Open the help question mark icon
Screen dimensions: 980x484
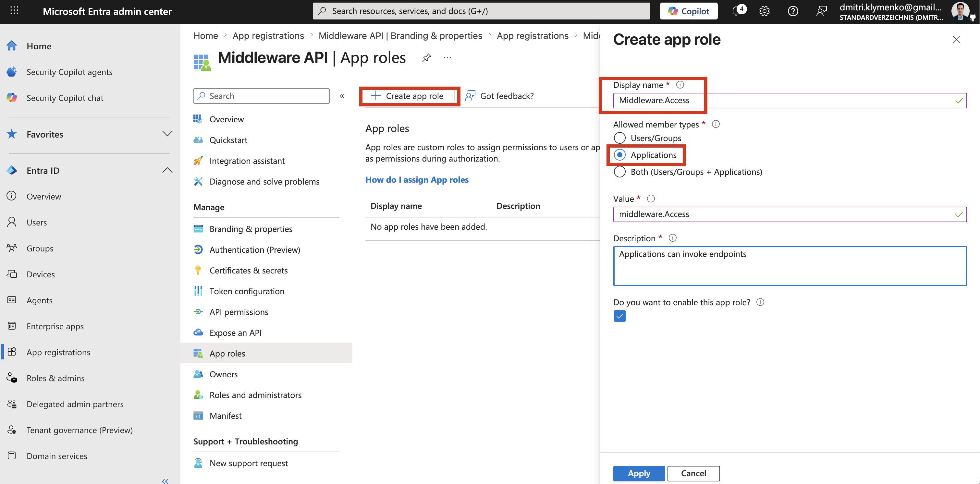(793, 11)
